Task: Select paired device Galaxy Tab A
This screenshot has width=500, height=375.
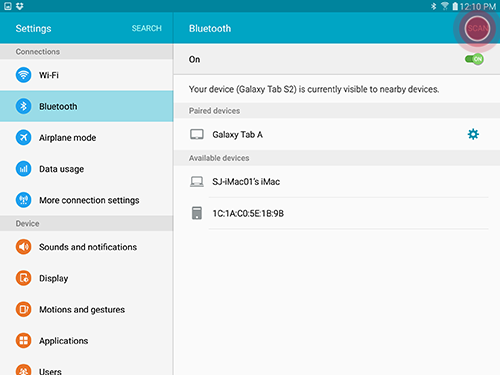Action: click(x=337, y=134)
